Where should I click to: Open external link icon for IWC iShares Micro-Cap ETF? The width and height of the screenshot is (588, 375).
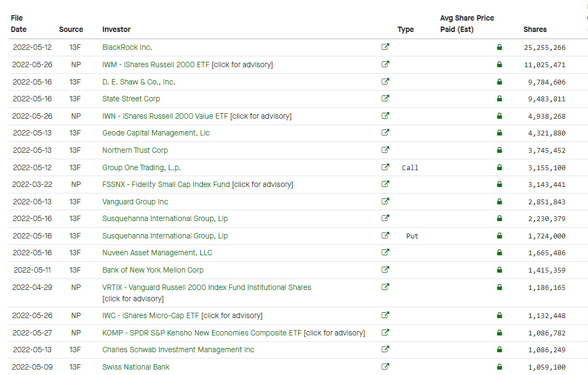(385, 315)
